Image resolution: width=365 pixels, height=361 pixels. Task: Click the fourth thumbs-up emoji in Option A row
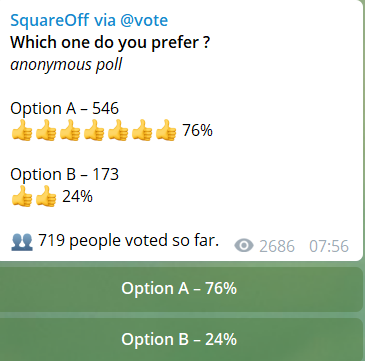point(94,131)
